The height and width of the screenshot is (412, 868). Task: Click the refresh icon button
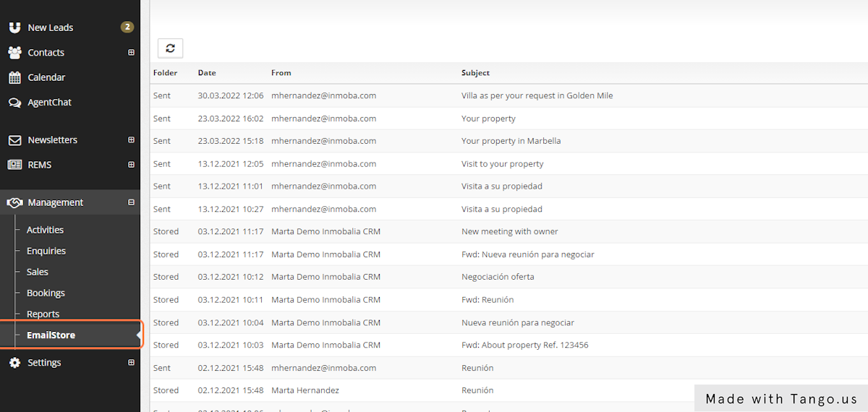[x=170, y=48]
